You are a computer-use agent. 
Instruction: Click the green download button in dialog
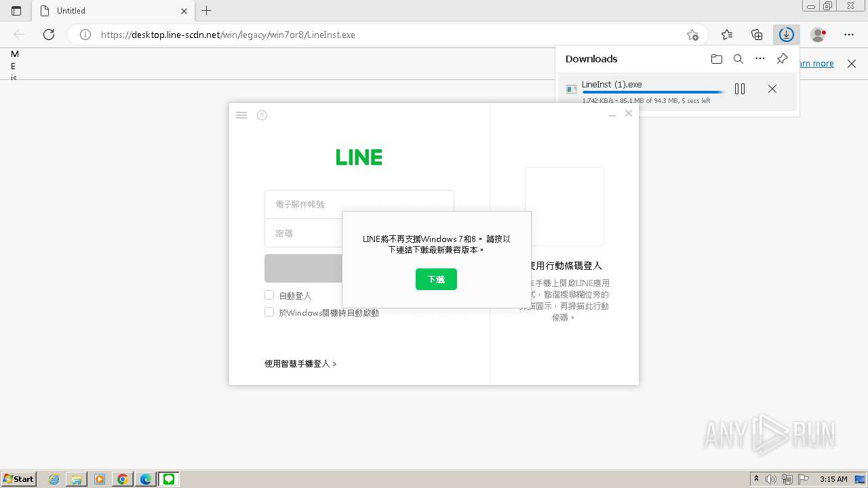[436, 279]
